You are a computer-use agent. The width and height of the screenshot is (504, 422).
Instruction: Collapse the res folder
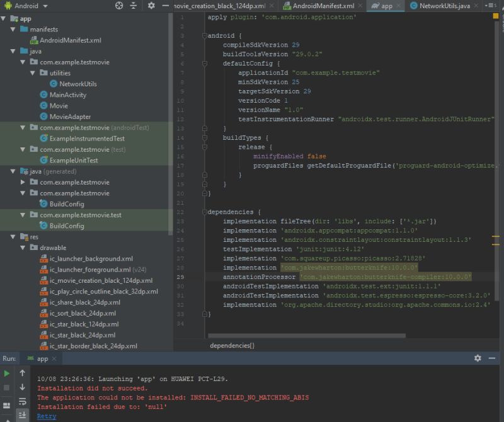click(13, 237)
